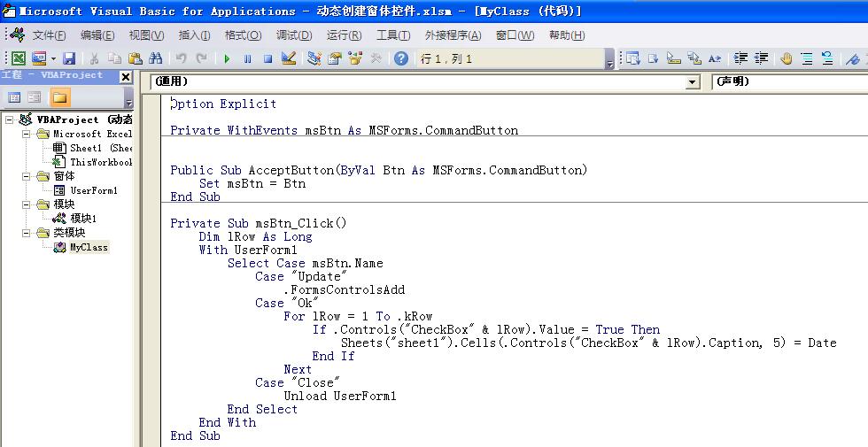868x447 pixels.
Task: Click Insert UserForm toolbar icon
Action: click(x=39, y=58)
